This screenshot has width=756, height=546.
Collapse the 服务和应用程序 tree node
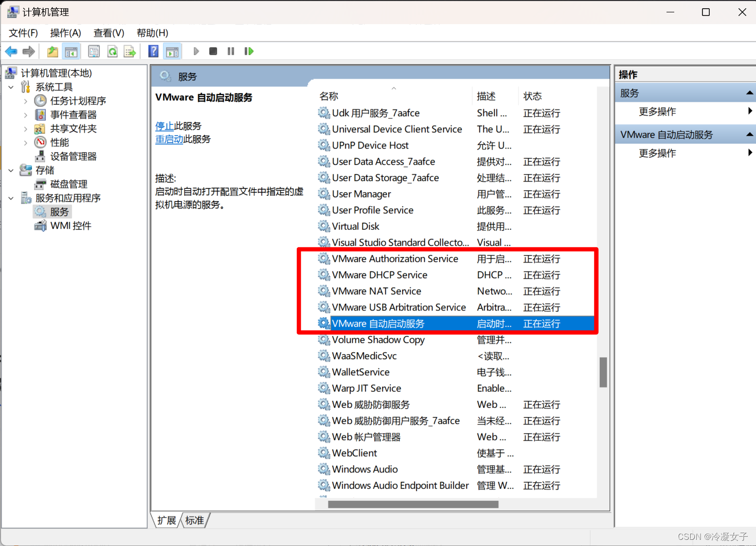pyautogui.click(x=11, y=198)
